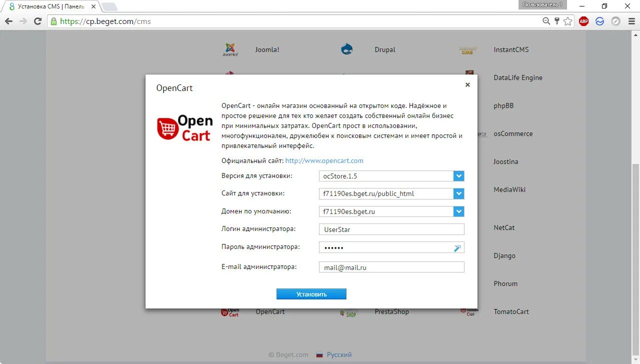Click the administrator e-mail field
The height and width of the screenshot is (364, 640).
(x=391, y=267)
